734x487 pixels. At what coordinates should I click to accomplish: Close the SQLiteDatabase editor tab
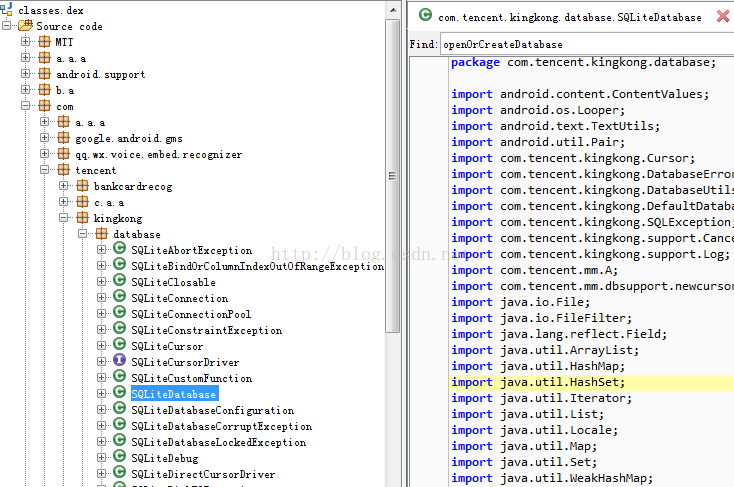pyautogui.click(x=723, y=17)
